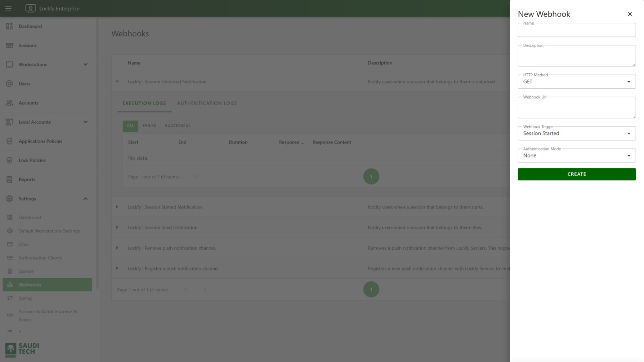Open the HTTP Method dropdown
This screenshot has width=644, height=362.
[577, 81]
